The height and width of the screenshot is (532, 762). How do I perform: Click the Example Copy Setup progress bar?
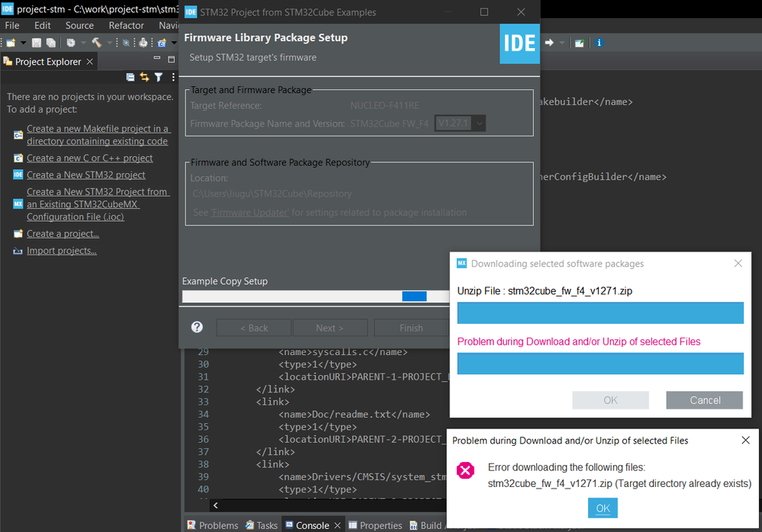[x=316, y=296]
